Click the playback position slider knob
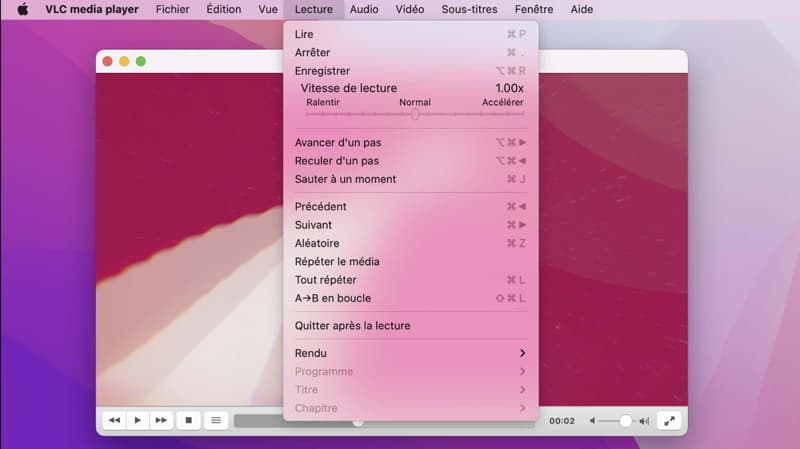The width and height of the screenshot is (800, 449). (358, 422)
